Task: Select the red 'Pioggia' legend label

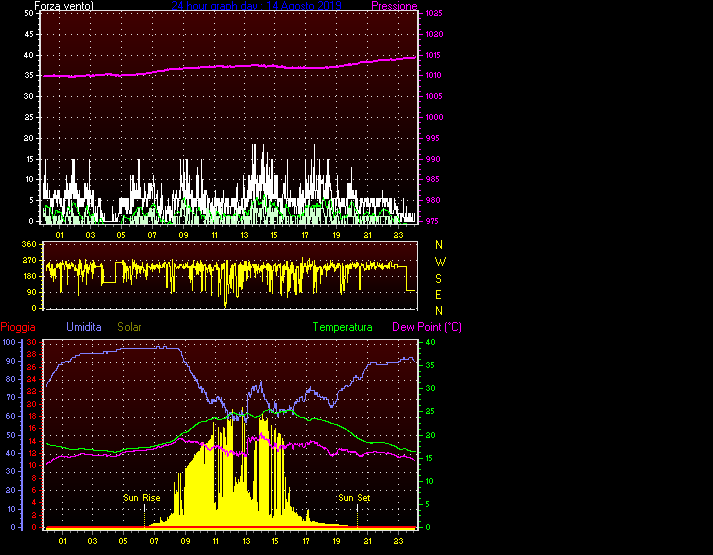Action: [x=18, y=327]
